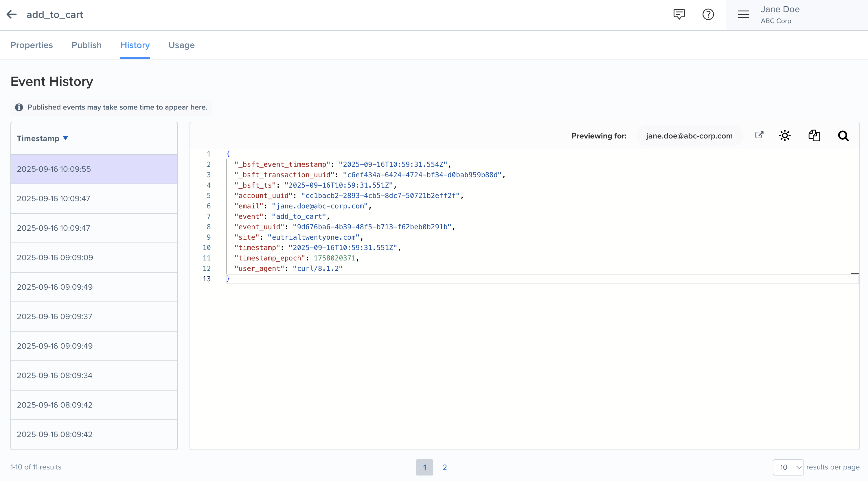868x481 pixels.
Task: Switch to the Properties tab
Action: tap(32, 45)
